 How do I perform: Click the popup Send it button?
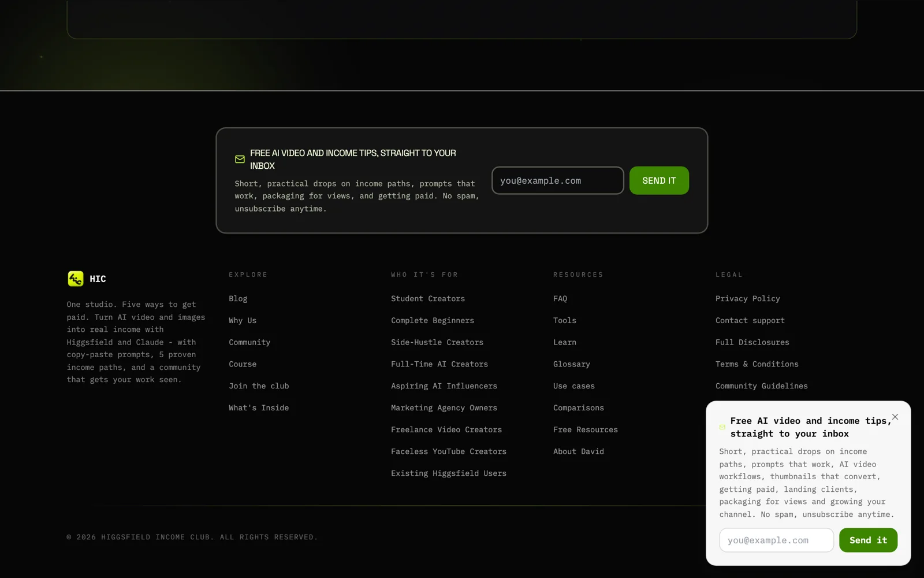[x=868, y=540]
